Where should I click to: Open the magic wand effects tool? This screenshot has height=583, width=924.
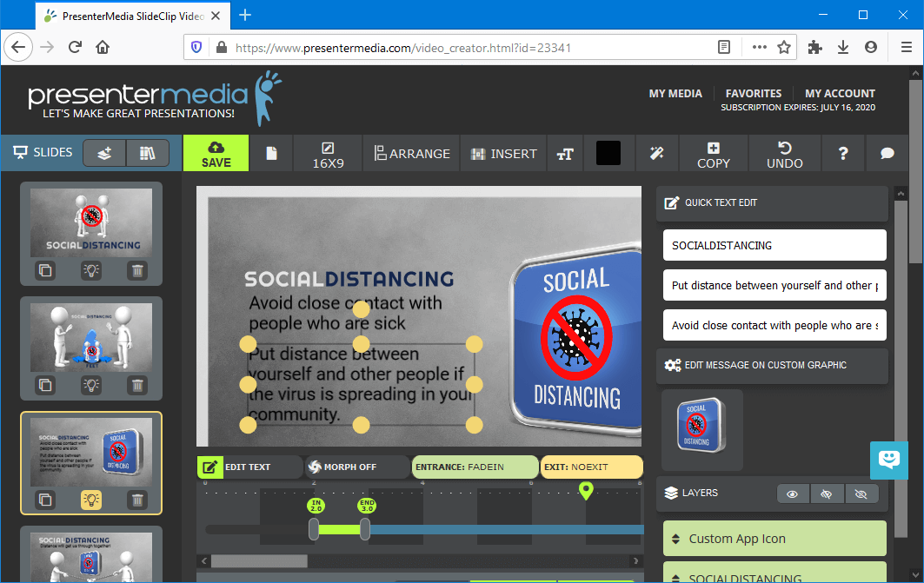[x=656, y=154]
